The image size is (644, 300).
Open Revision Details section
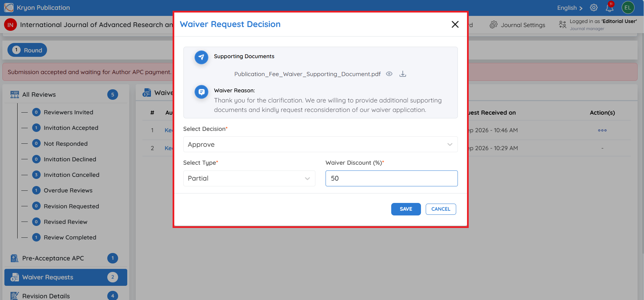(x=66, y=296)
